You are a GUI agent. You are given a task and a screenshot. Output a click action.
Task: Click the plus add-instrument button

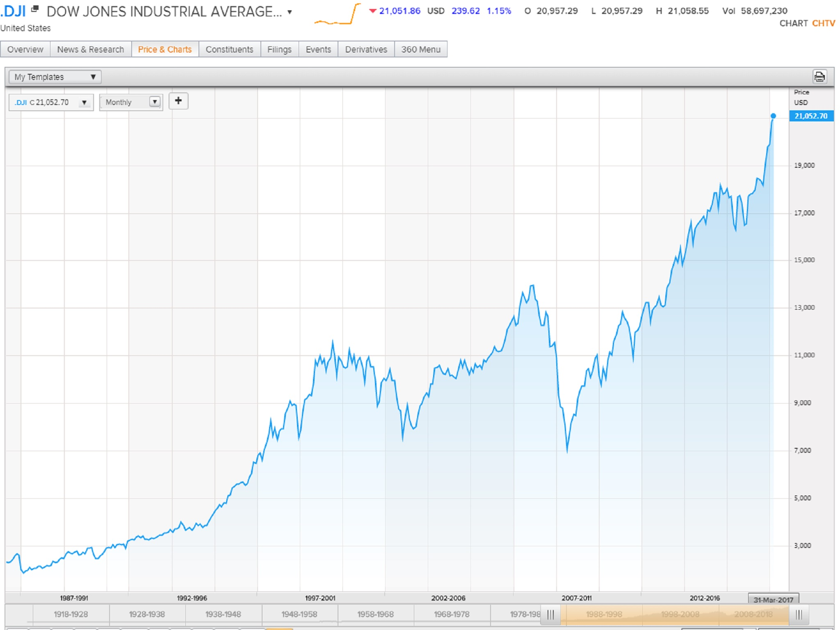click(x=178, y=101)
